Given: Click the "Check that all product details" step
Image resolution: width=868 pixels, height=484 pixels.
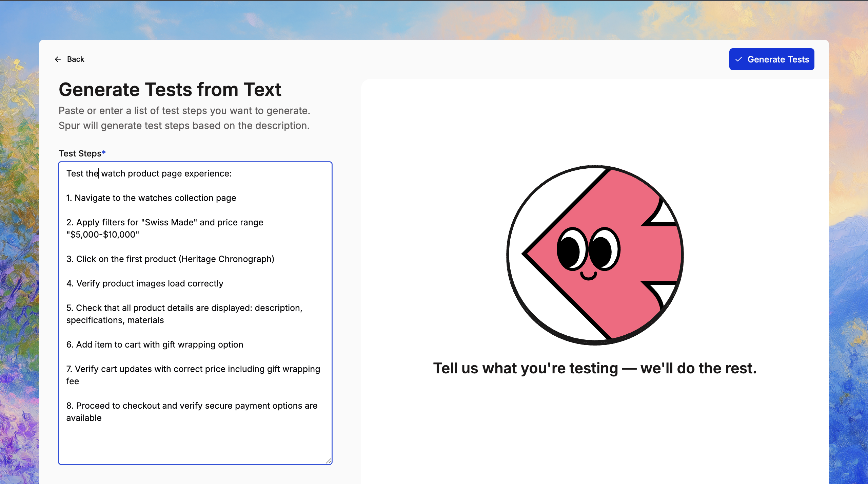Looking at the screenshot, I should coord(184,308).
